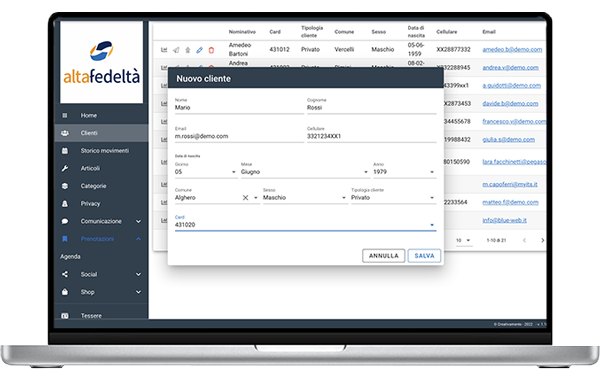The width and height of the screenshot is (600, 381).
Task: Open the amedeo.b@demo.com email link
Action: click(512, 50)
